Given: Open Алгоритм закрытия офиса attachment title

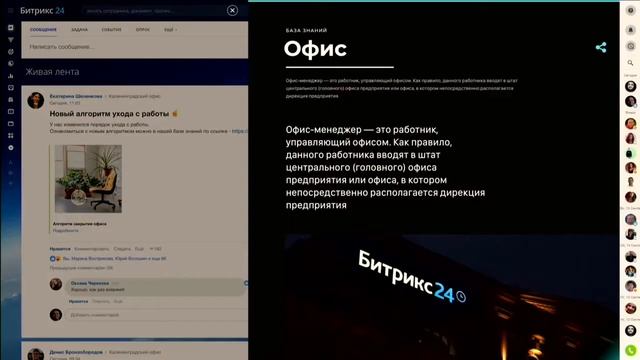Looking at the screenshot, I should click(x=80, y=224).
